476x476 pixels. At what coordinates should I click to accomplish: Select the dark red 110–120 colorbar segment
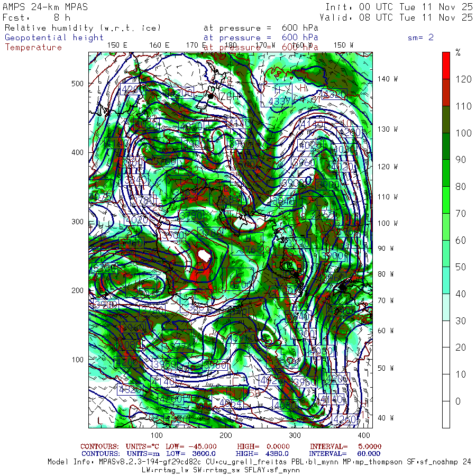[x=446, y=92]
